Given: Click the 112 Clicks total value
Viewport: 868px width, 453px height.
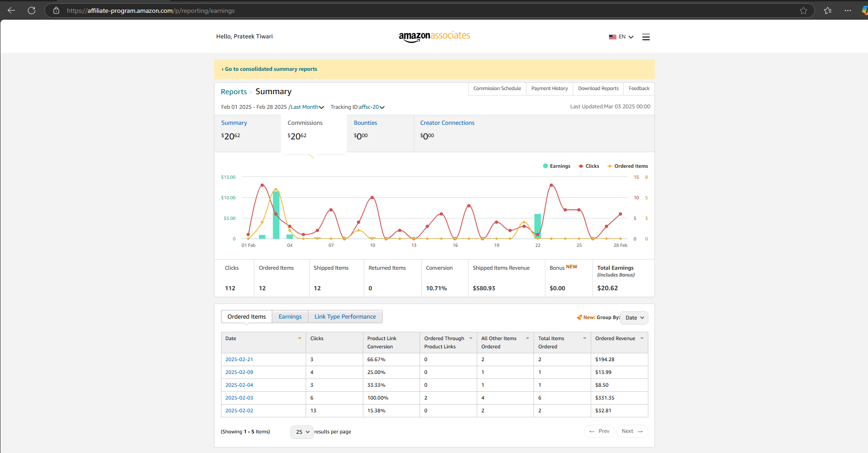Looking at the screenshot, I should 230,288.
